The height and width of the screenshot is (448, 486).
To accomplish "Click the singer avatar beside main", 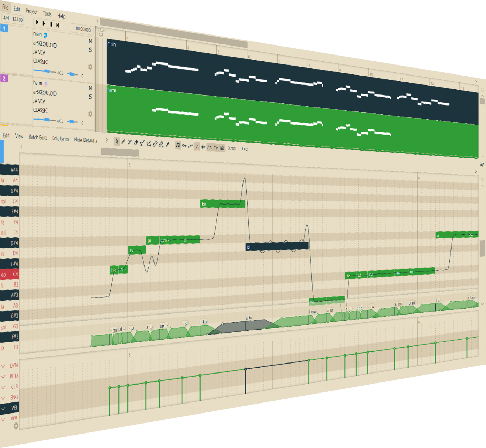I will coord(45,35).
